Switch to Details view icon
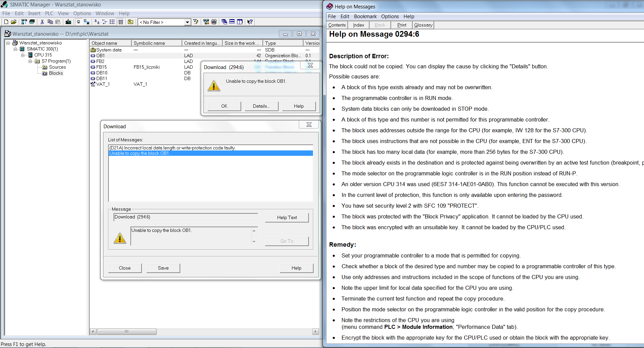Screen dimensions: 644x348 121,22
